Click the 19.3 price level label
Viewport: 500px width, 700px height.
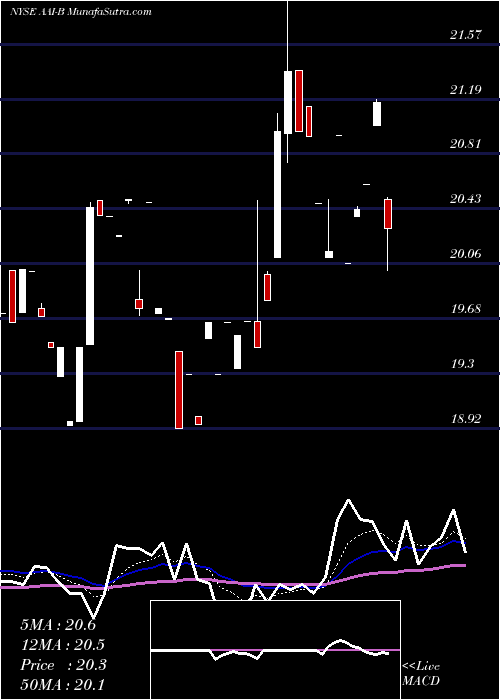463,364
